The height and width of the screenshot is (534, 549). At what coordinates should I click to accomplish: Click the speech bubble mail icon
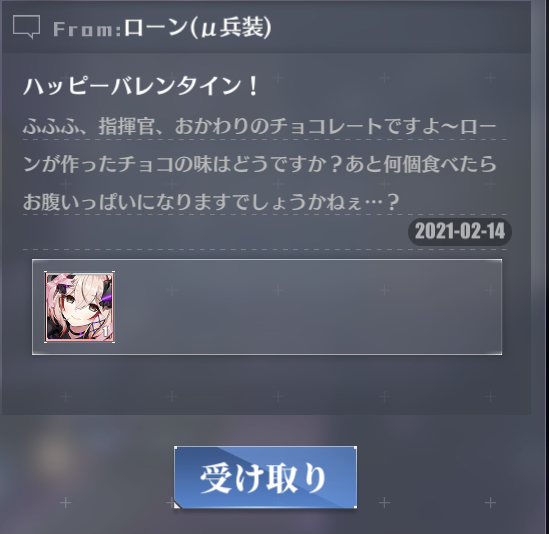pyautogui.click(x=26, y=27)
